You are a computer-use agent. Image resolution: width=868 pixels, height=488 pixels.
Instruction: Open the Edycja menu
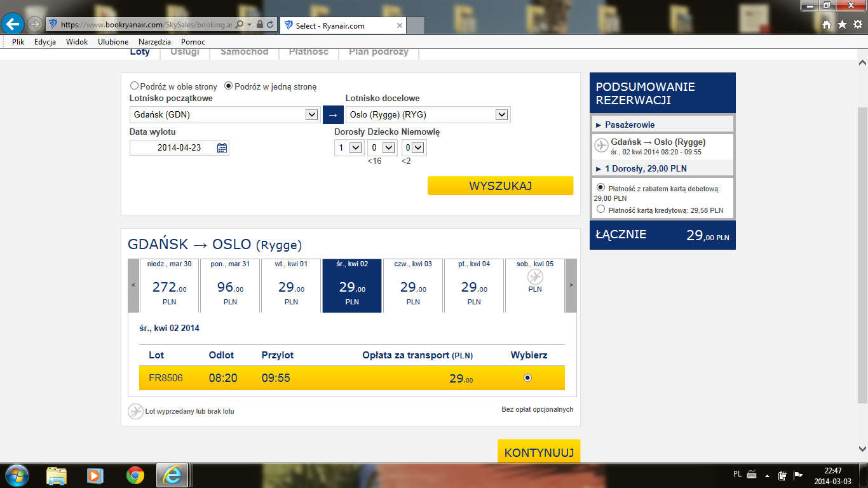45,41
